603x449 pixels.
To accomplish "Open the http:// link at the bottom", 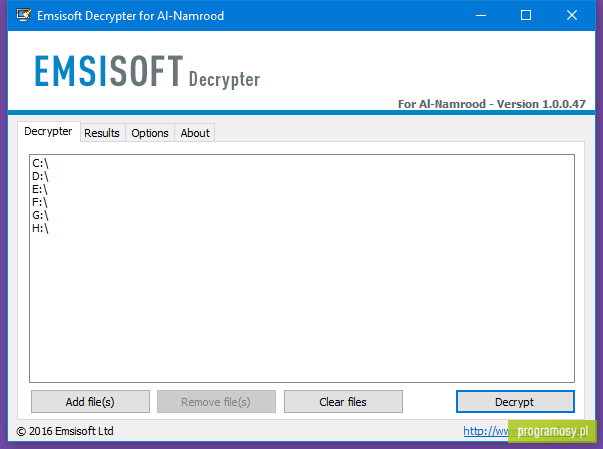I will click(x=486, y=431).
